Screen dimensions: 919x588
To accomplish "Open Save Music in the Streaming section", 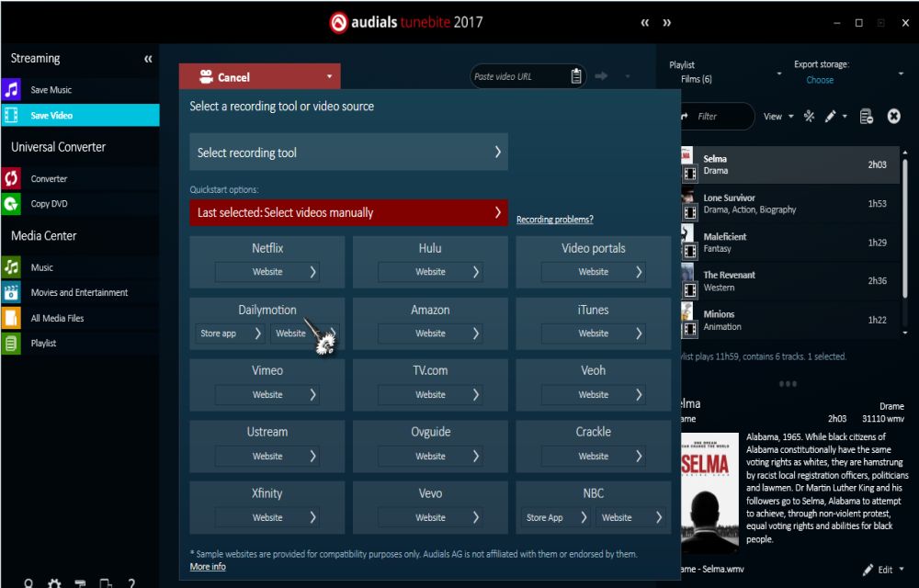I will pos(80,90).
